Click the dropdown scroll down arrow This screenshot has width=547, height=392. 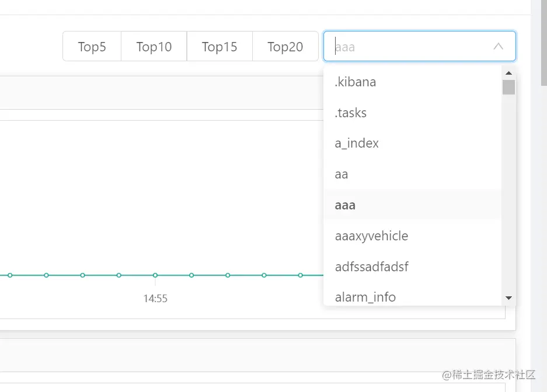point(508,297)
